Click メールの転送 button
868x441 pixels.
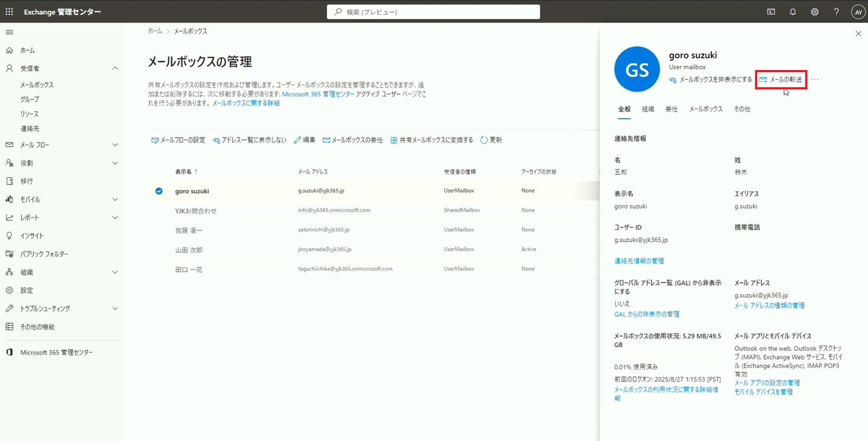tap(781, 80)
